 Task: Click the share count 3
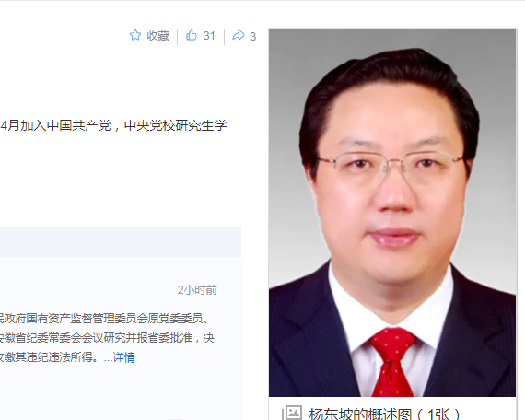253,36
